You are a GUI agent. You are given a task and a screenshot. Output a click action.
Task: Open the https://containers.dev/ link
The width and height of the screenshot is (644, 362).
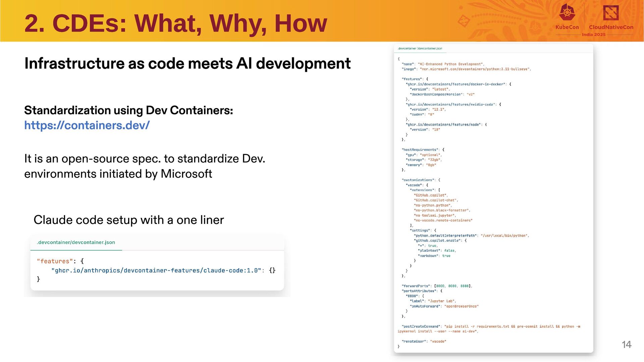(x=87, y=125)
